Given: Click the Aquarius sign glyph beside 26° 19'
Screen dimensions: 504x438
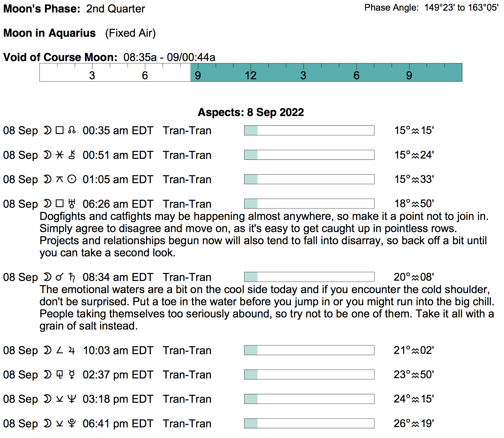Looking at the screenshot, I should pyautogui.click(x=415, y=424).
